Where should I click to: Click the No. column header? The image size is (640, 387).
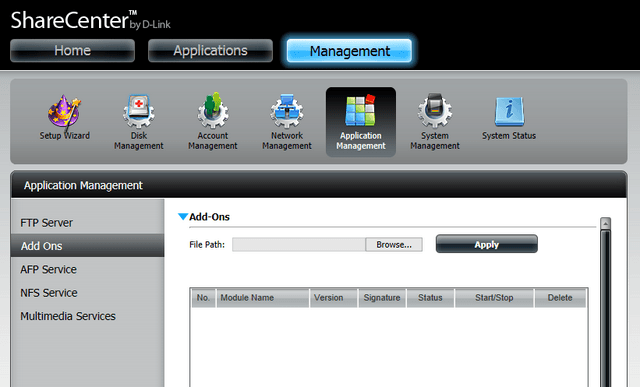coord(204,298)
